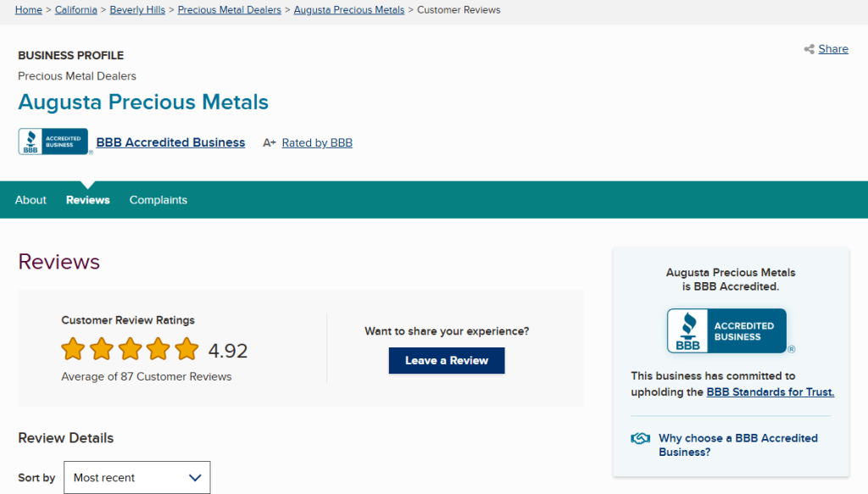The width and height of the screenshot is (868, 494).
Task: Click the Sort by chevron arrow
Action: click(x=197, y=477)
